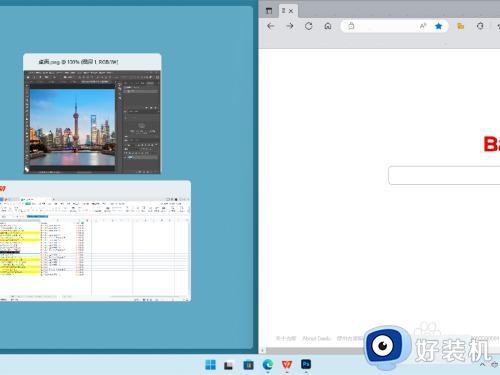Open the Read Aloud icon in address bar
500x375 pixels.
(x=423, y=26)
